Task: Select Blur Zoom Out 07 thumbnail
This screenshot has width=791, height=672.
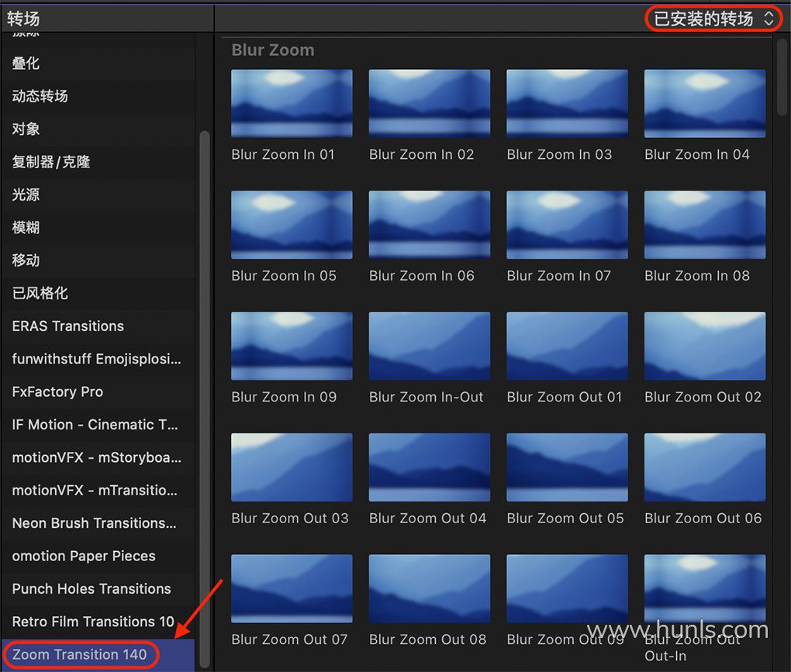Action: pos(292,588)
